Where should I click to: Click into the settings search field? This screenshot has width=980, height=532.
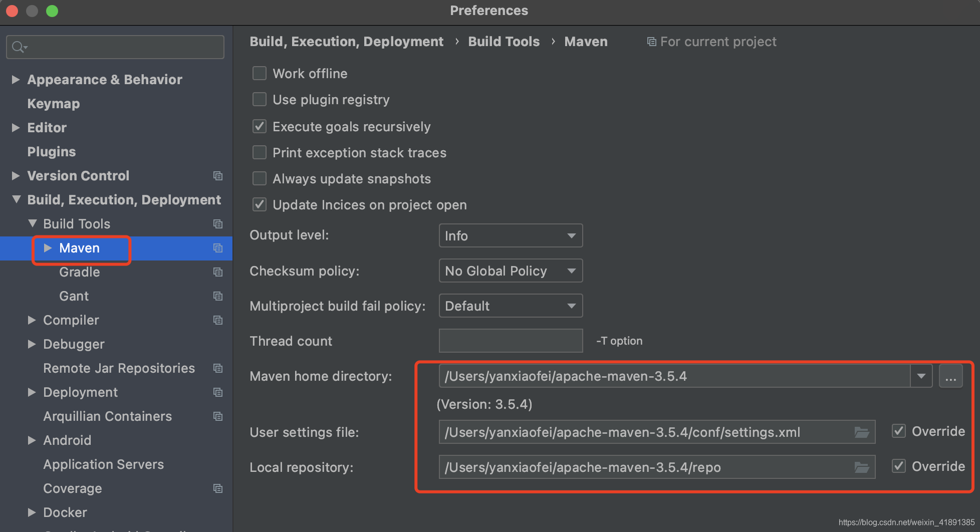click(115, 47)
